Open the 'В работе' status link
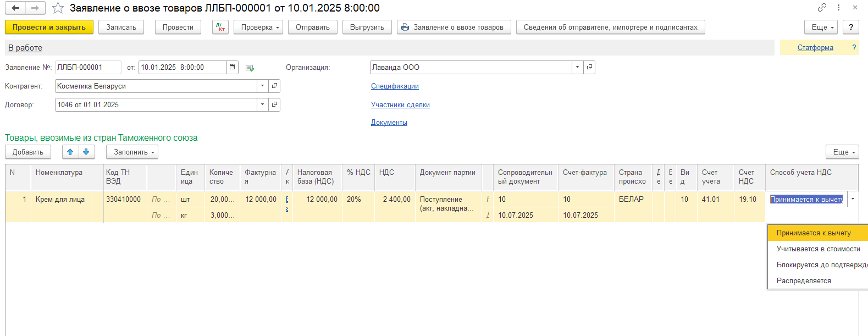The image size is (868, 336). tap(25, 48)
